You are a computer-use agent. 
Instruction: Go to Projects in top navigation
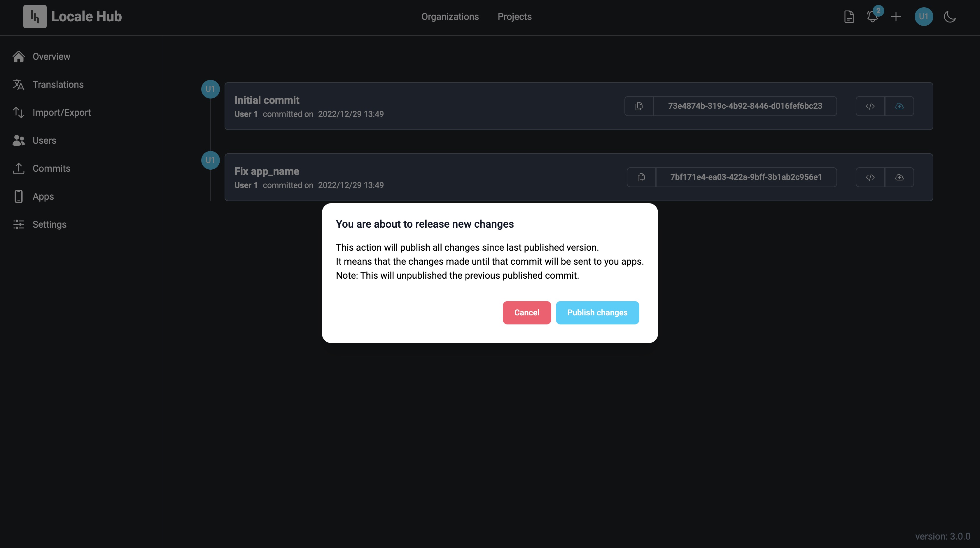click(x=514, y=17)
